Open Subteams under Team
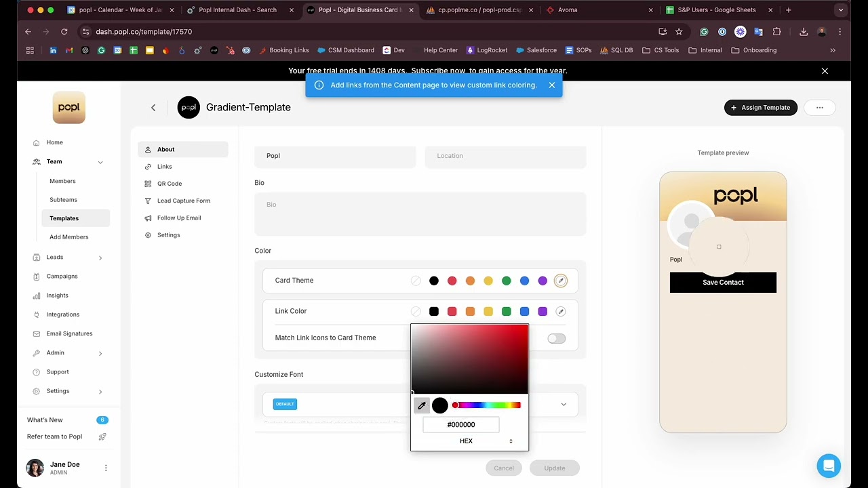The image size is (868, 488). point(63,200)
